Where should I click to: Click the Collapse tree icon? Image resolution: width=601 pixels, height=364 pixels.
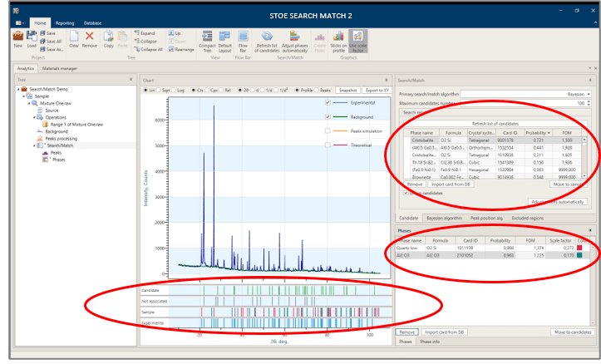point(137,41)
